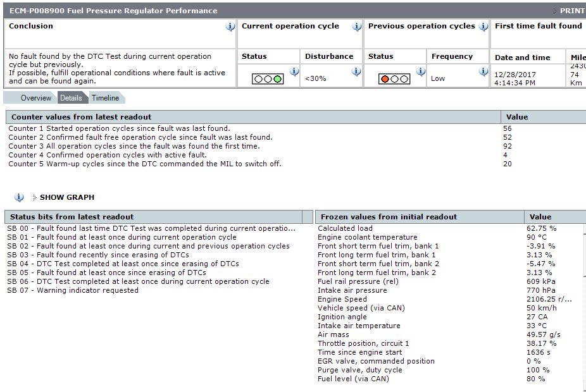
Task: Open the Timeline tab
Action: point(105,98)
